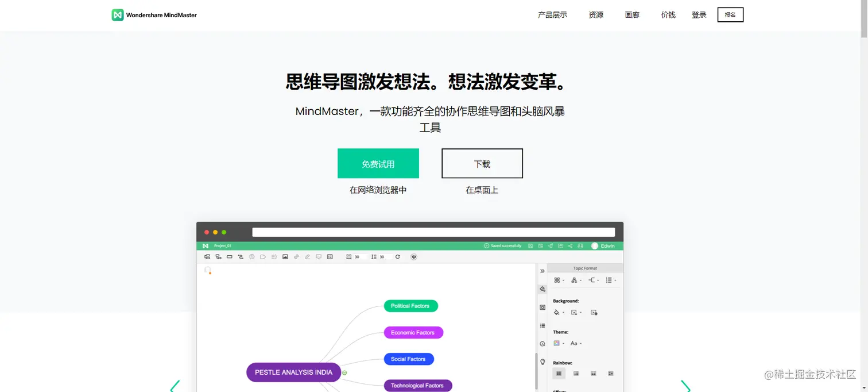Open the background image dropdown
This screenshot has height=392, width=868.
pyautogui.click(x=576, y=312)
